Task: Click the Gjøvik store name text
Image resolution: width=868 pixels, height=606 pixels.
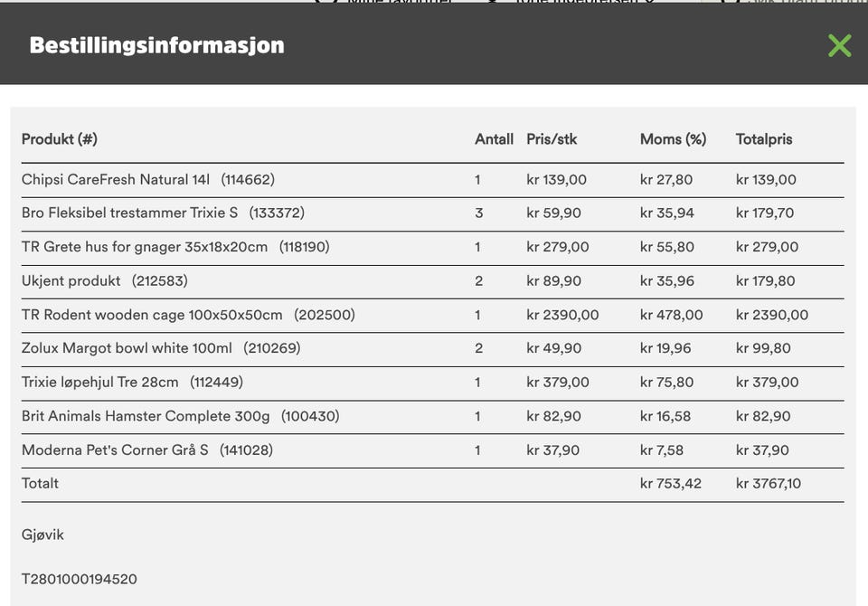Action: [x=42, y=535]
